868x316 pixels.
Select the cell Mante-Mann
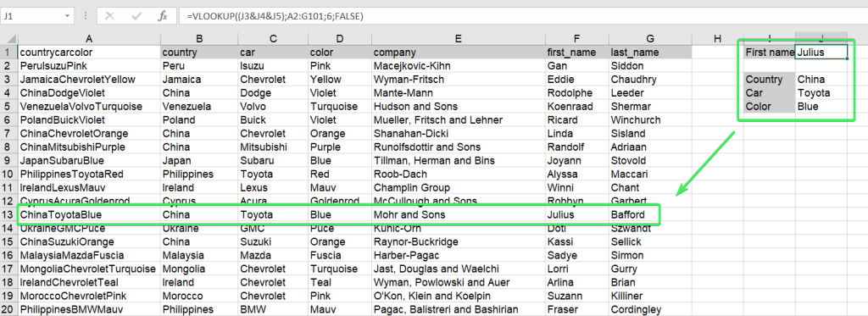tap(459, 93)
